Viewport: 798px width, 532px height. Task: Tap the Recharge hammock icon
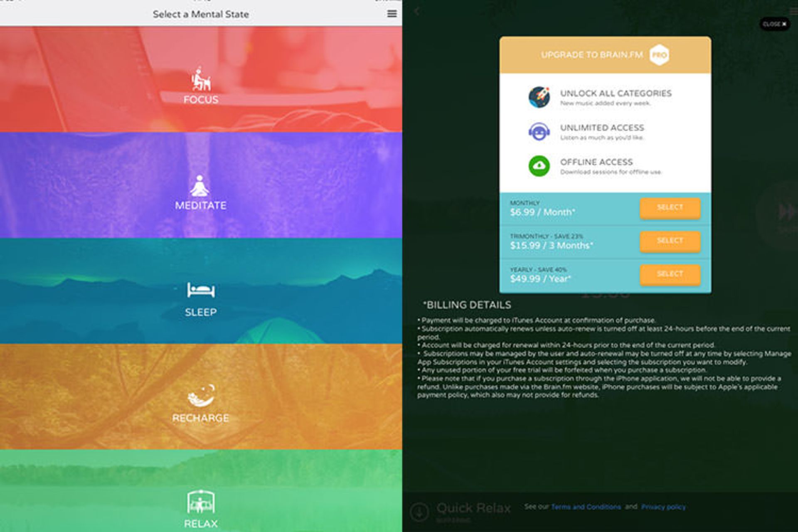tap(201, 395)
